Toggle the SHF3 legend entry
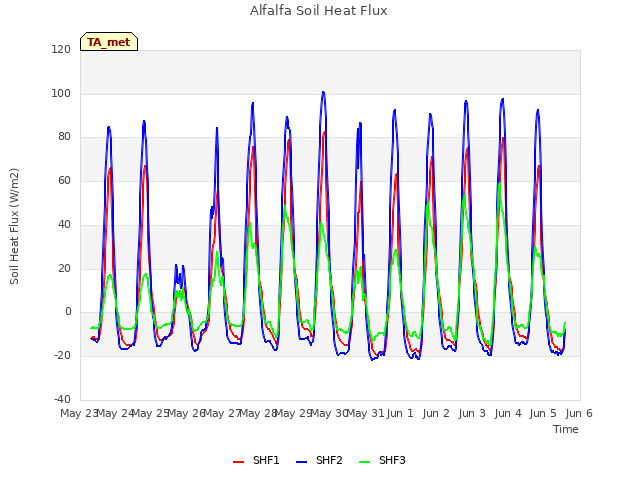The image size is (640, 480). pyautogui.click(x=382, y=460)
